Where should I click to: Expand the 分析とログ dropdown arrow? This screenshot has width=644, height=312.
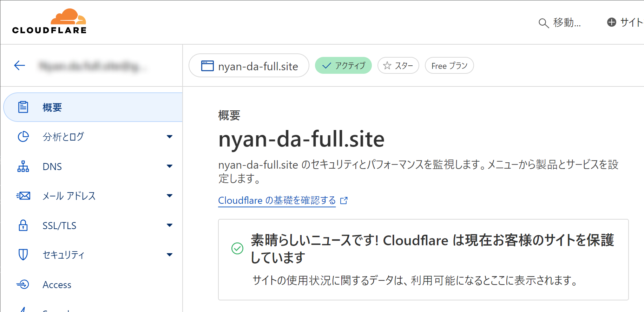coord(170,137)
